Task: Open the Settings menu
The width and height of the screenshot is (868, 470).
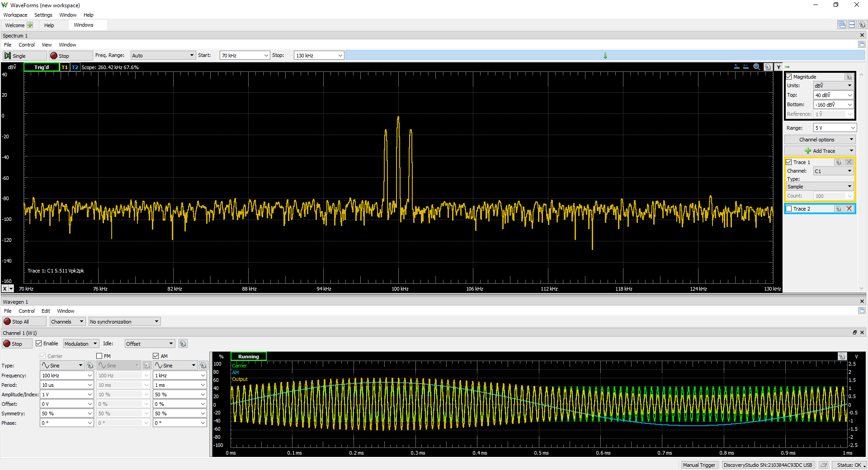Action: click(x=43, y=15)
